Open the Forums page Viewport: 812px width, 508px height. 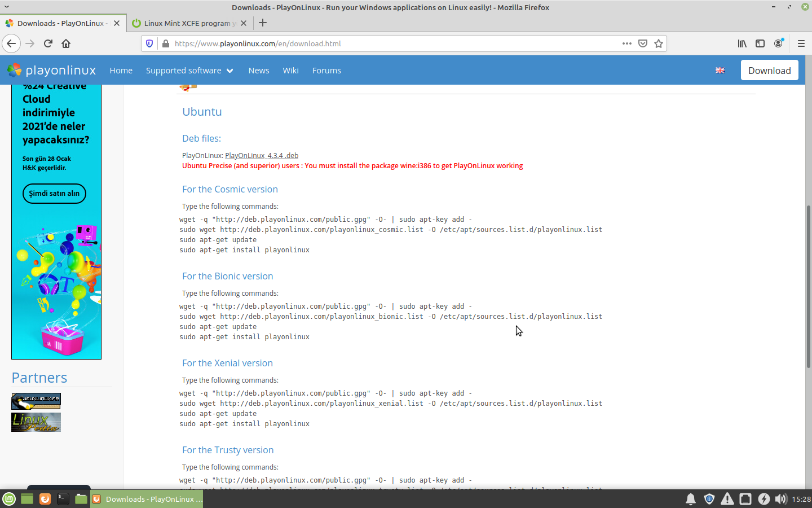[x=326, y=71]
